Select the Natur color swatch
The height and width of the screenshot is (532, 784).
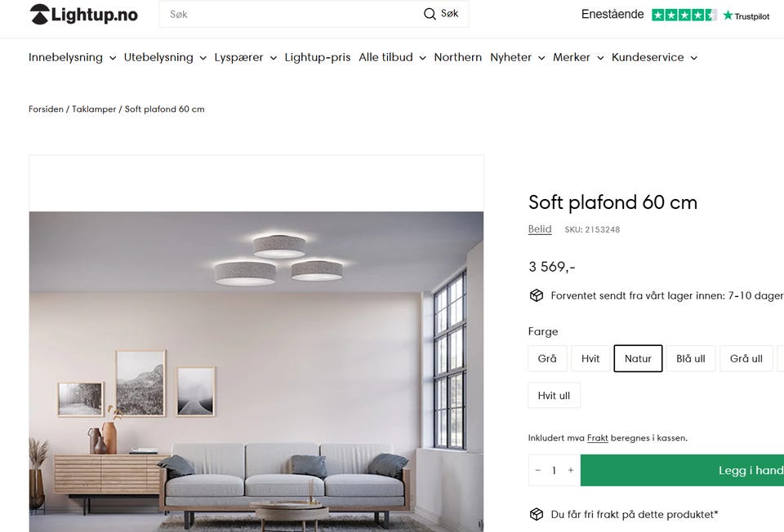(x=638, y=358)
